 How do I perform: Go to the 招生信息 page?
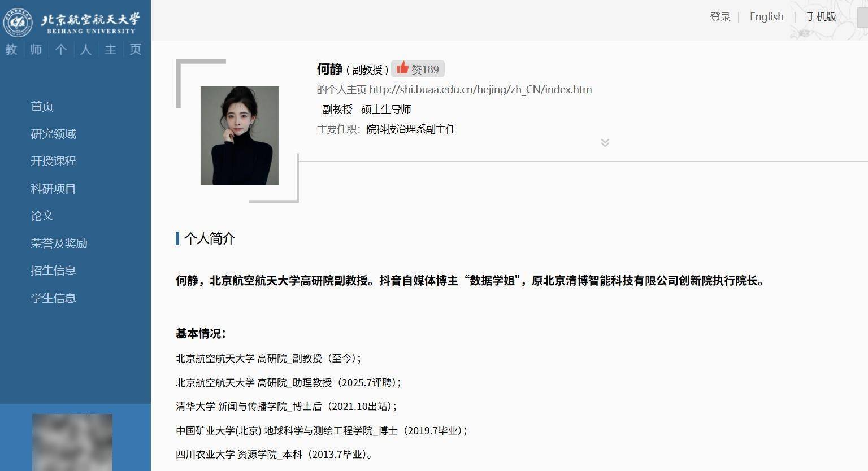(x=53, y=271)
